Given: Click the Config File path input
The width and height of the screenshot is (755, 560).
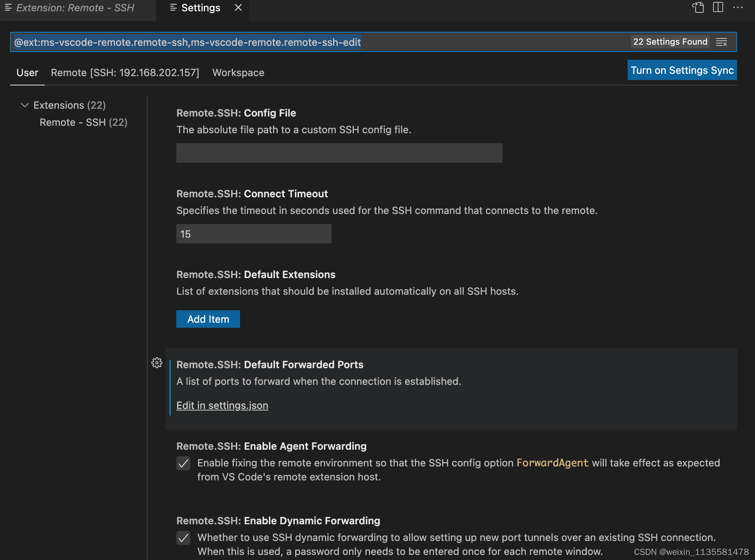Looking at the screenshot, I should pyautogui.click(x=339, y=153).
